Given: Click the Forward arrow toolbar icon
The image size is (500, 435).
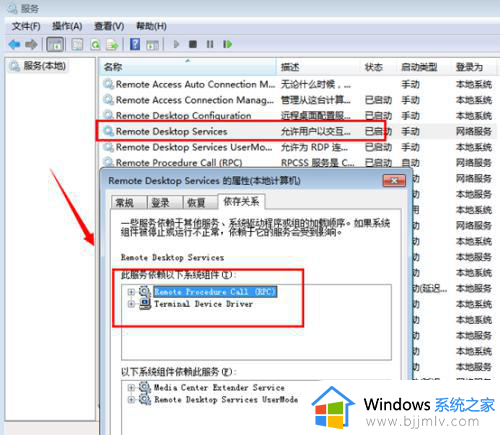Looking at the screenshot, I should (32, 44).
